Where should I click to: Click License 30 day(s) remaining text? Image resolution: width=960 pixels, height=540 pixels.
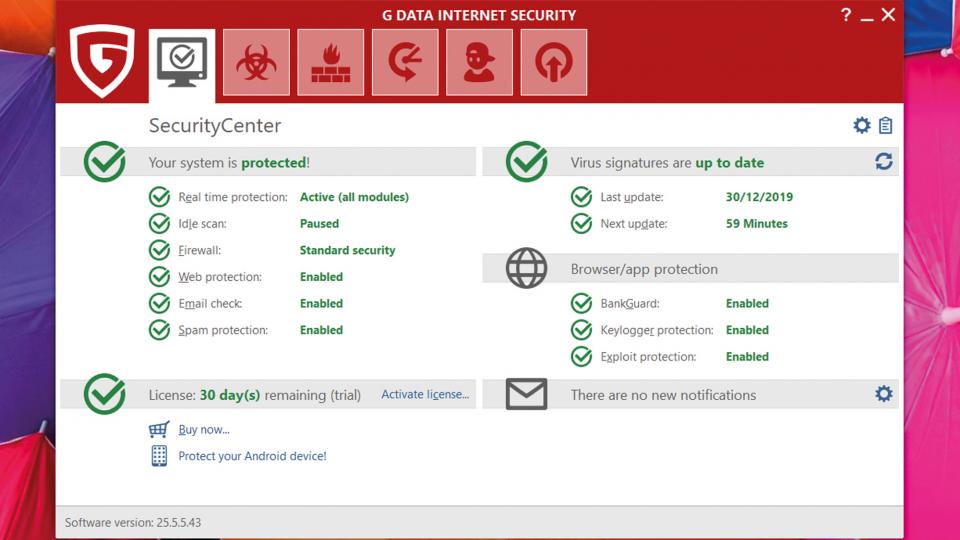[x=255, y=395]
